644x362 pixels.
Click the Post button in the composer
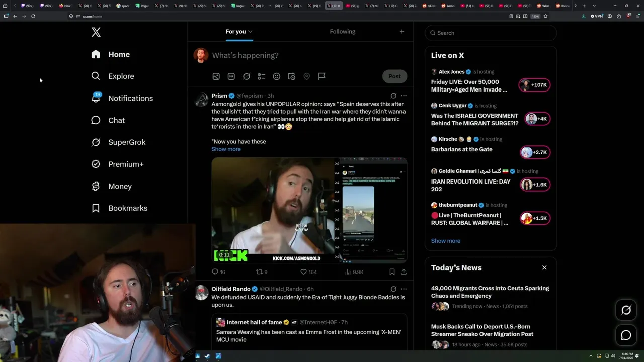tap(394, 76)
